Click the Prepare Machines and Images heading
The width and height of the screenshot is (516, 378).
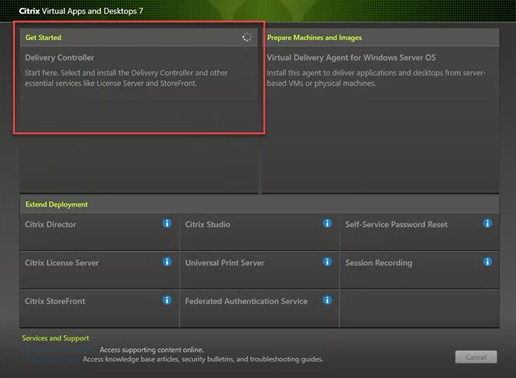coord(314,38)
